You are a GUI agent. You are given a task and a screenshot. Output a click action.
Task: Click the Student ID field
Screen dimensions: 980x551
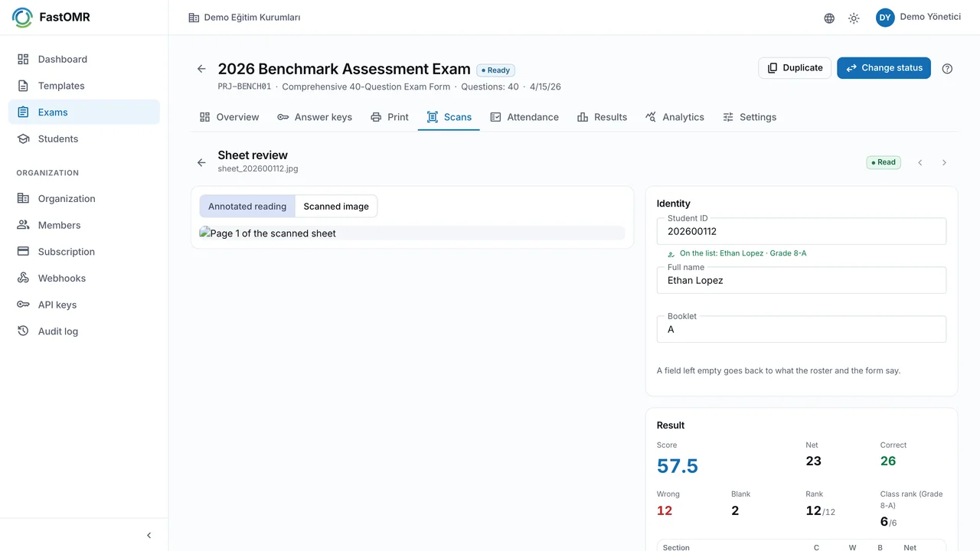click(x=802, y=231)
